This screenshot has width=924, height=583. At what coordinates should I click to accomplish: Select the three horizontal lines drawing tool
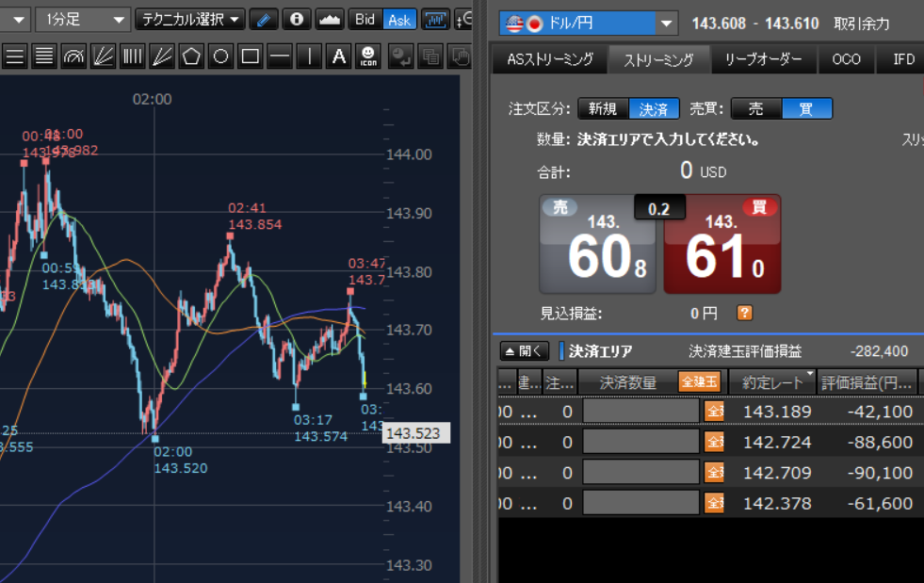coord(15,57)
